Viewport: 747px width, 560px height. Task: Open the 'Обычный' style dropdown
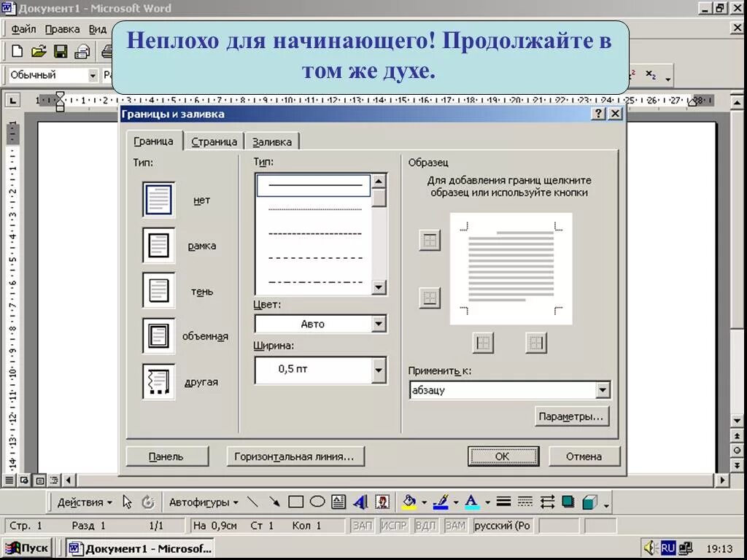(x=93, y=75)
